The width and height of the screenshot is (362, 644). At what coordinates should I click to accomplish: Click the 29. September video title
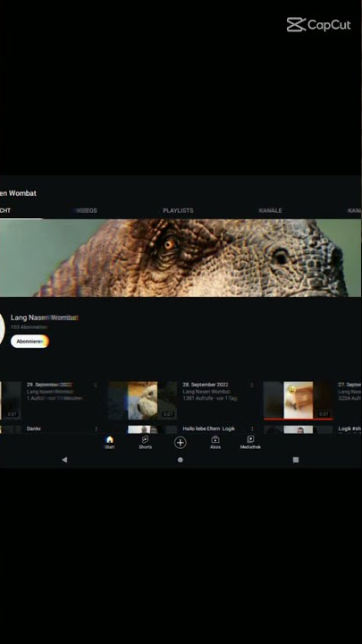(x=49, y=385)
